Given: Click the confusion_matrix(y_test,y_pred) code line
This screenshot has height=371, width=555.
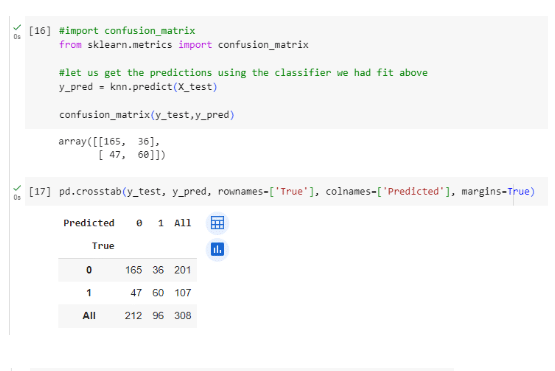Looking at the screenshot, I should click(147, 115).
